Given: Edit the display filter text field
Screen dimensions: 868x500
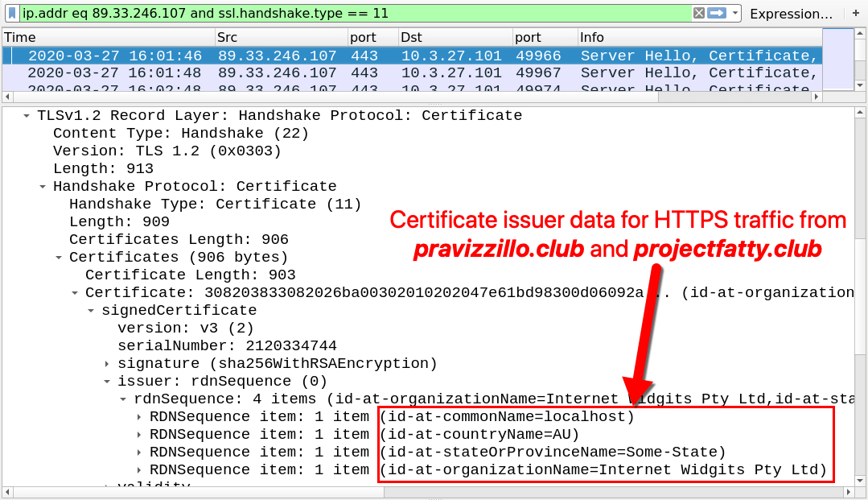Looking at the screenshot, I should [354, 13].
